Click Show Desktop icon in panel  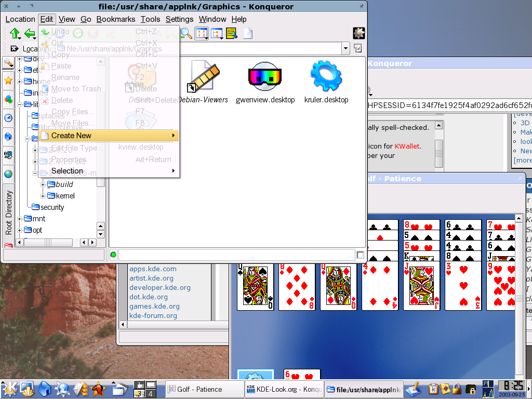point(27,389)
